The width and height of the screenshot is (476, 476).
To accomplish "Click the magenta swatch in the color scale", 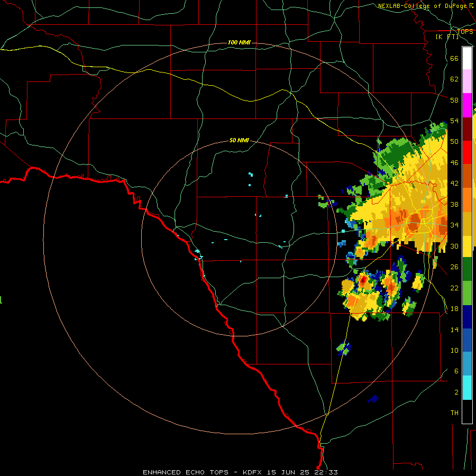I will coord(467,105).
